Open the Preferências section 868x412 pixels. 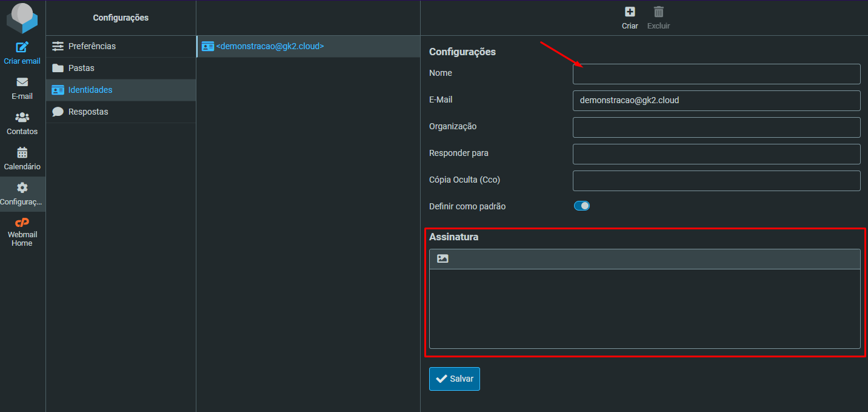point(92,46)
